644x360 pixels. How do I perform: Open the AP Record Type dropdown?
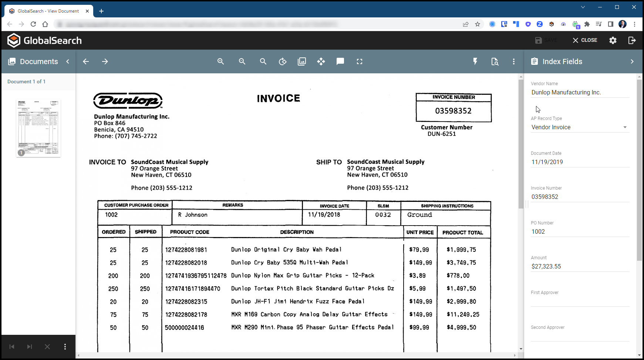[x=626, y=127]
